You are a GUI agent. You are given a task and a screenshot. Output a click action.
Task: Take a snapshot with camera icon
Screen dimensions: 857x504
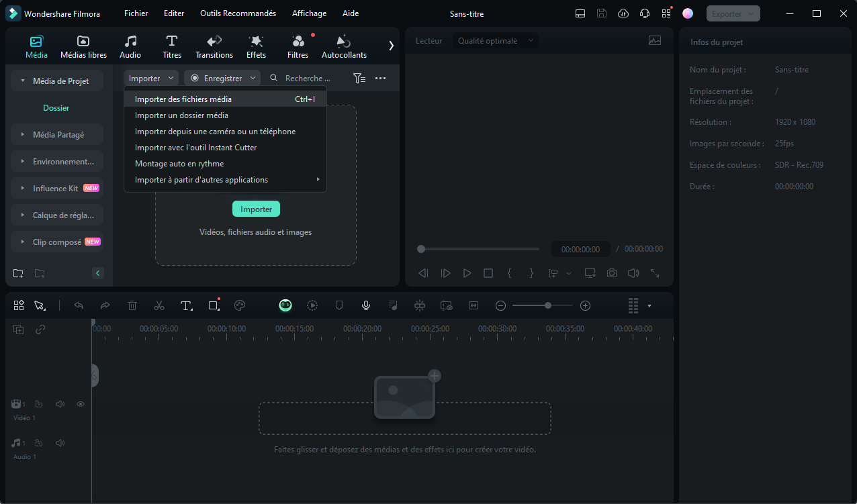(x=612, y=273)
